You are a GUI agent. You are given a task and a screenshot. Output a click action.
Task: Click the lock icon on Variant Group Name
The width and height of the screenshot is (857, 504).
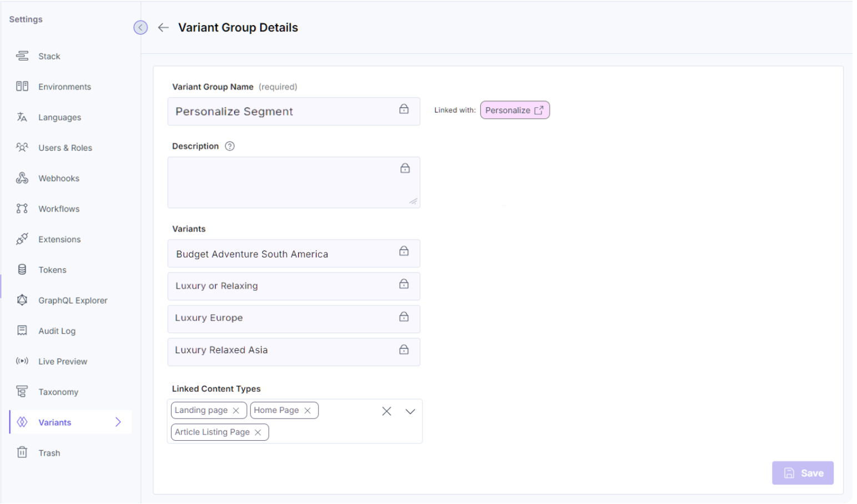(404, 109)
